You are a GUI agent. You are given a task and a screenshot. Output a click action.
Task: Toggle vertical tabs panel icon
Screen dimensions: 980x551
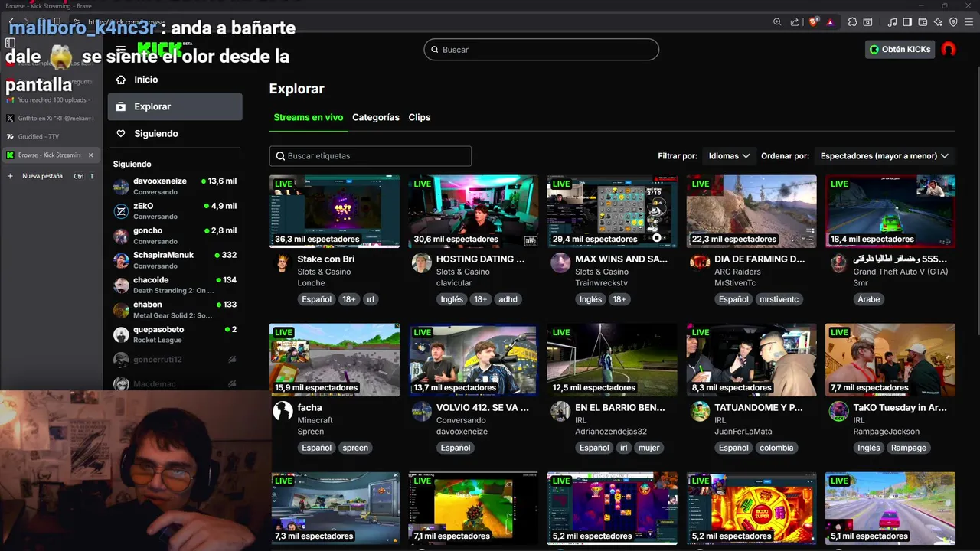point(11,44)
